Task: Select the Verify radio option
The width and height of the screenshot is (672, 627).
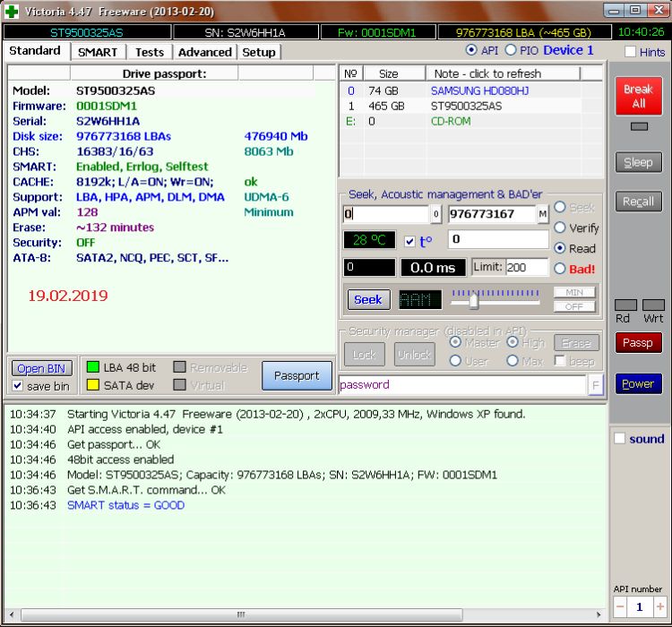Action: (x=560, y=228)
